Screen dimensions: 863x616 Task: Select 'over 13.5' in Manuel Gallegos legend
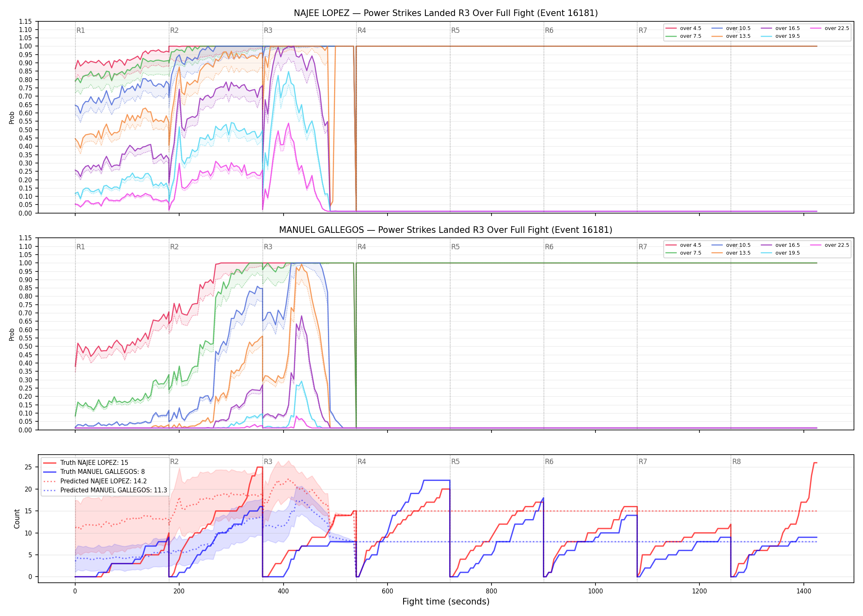[731, 253]
